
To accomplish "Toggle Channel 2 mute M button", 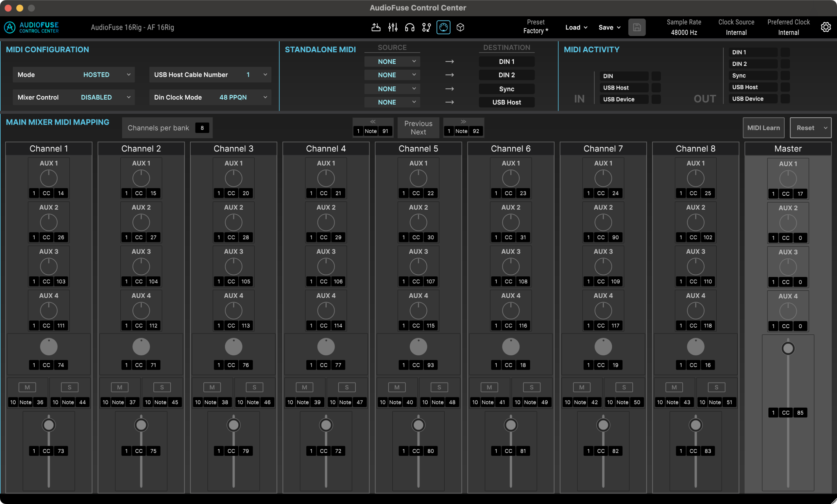I will (120, 387).
